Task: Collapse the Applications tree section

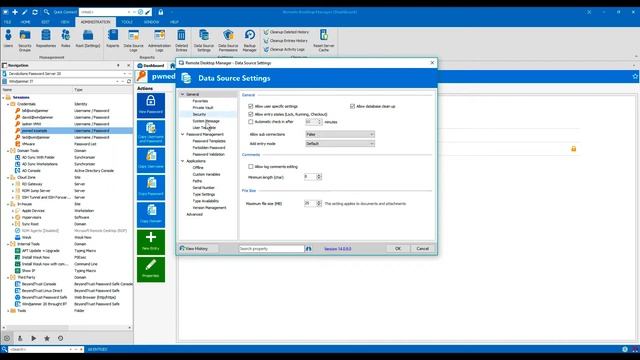Action: coord(182,161)
